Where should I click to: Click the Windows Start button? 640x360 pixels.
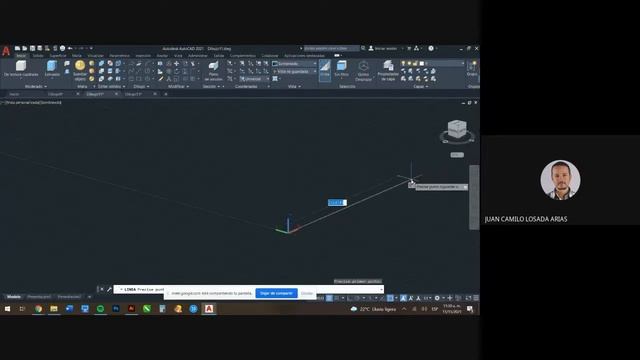7,309
